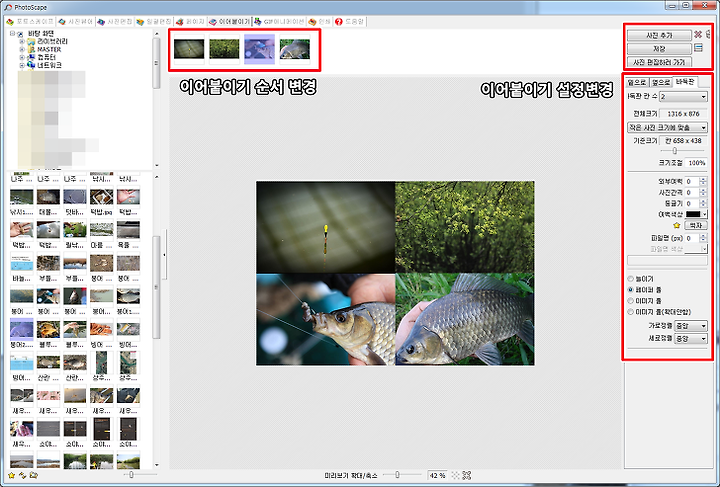Image resolution: width=720 pixels, height=487 pixels.
Task: Click the 액자 button
Action: [x=696, y=225]
